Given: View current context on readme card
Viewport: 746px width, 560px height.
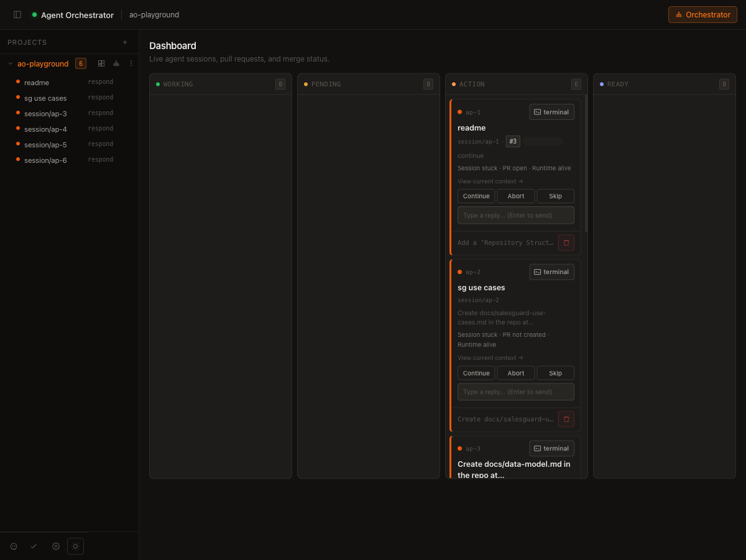Looking at the screenshot, I should 490,181.
